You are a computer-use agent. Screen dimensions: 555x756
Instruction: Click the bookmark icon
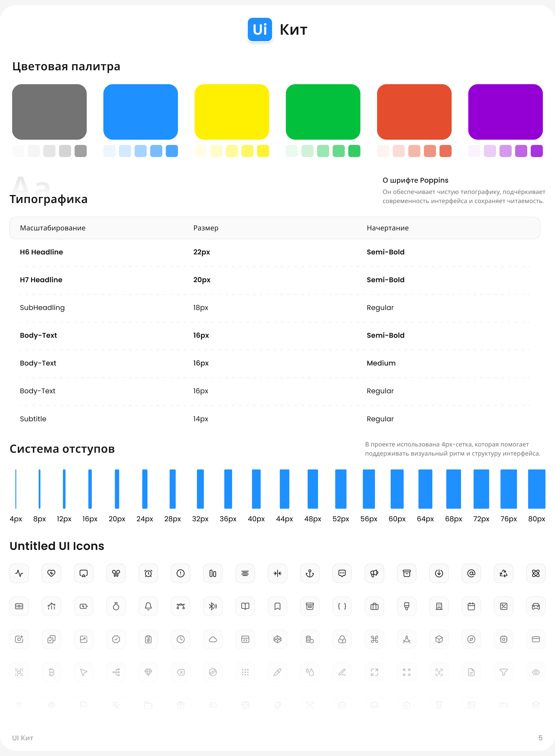277,606
